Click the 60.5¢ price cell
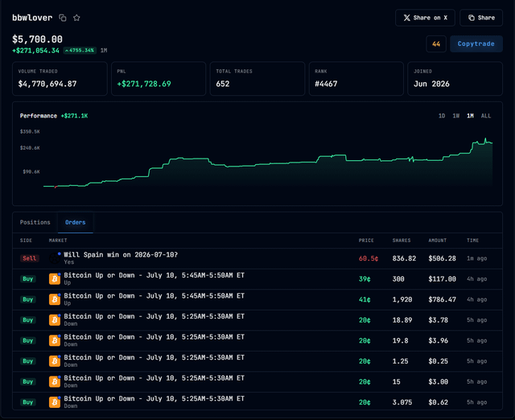Image resolution: width=515 pixels, height=420 pixels. (369, 258)
